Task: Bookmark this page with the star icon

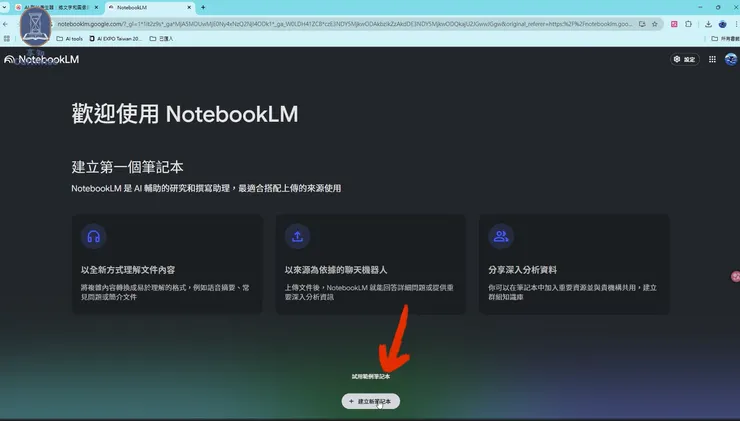Action: (655, 24)
